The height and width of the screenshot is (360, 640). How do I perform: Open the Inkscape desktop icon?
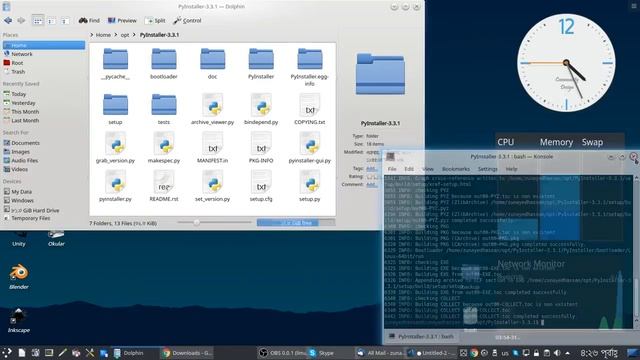(x=19, y=321)
